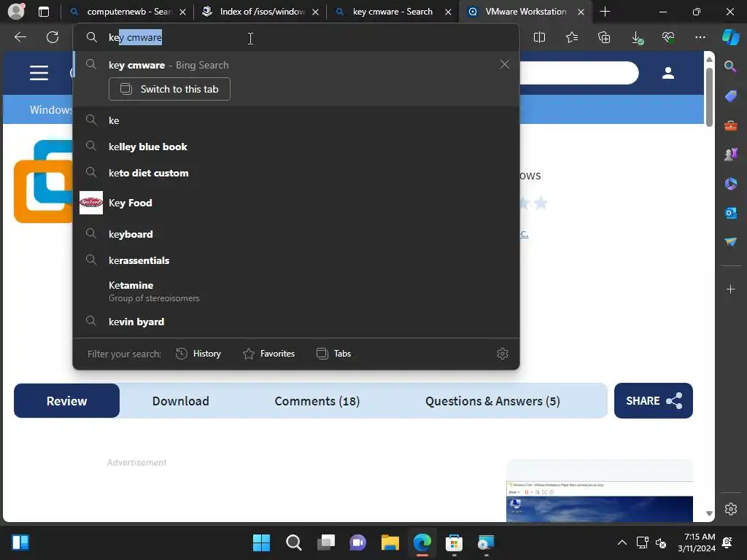Click the address bar text field

pos(296,38)
